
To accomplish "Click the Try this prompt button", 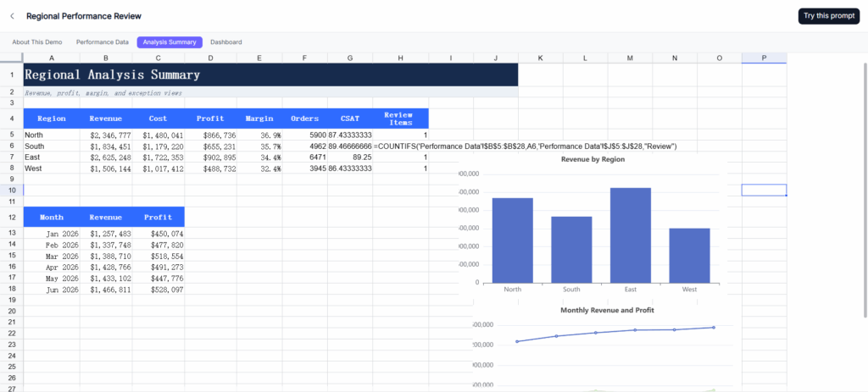I will [x=829, y=16].
